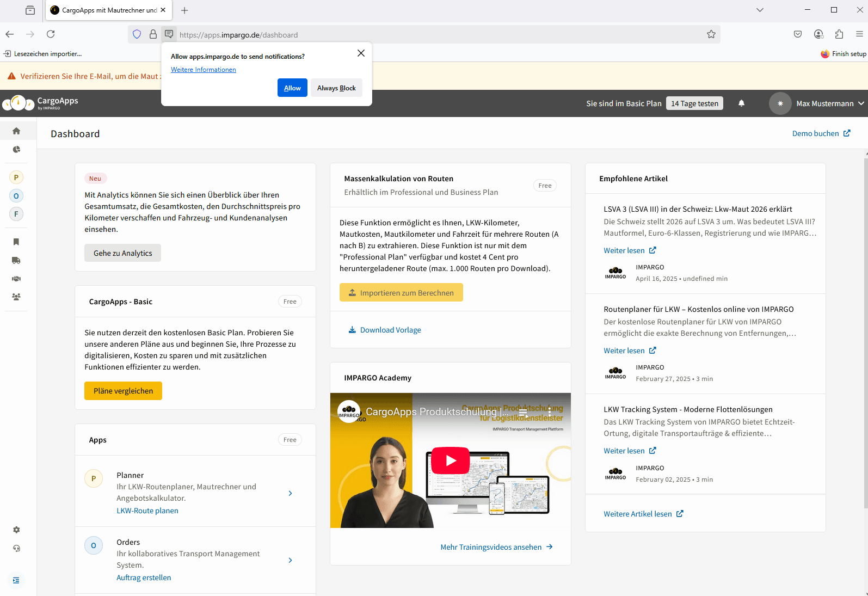This screenshot has height=596, width=868.
Task: Click Max Mustermann's avatar icon
Action: tap(780, 103)
